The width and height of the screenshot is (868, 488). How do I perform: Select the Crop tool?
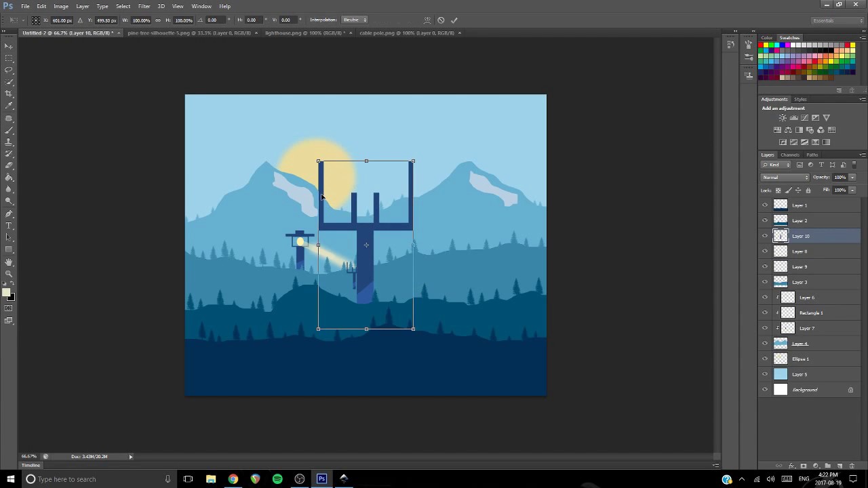(9, 94)
